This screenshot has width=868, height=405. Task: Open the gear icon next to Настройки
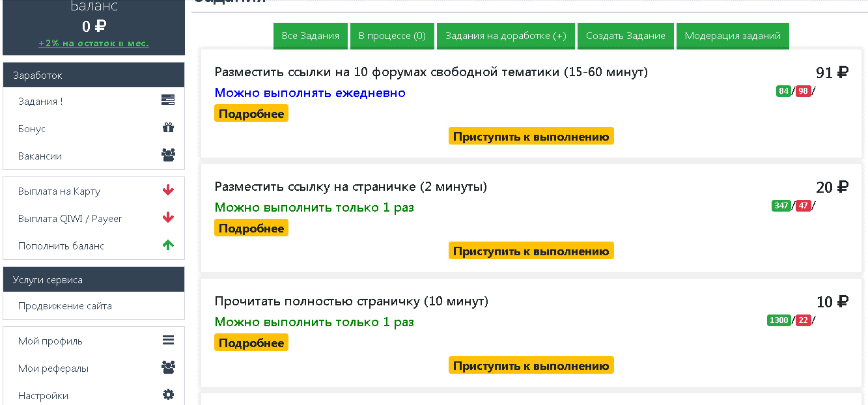coord(168,394)
